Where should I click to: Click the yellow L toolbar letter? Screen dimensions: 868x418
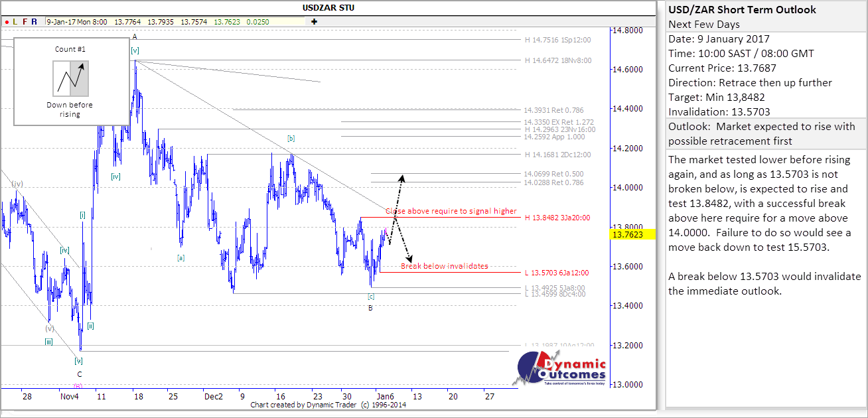[x=15, y=21]
